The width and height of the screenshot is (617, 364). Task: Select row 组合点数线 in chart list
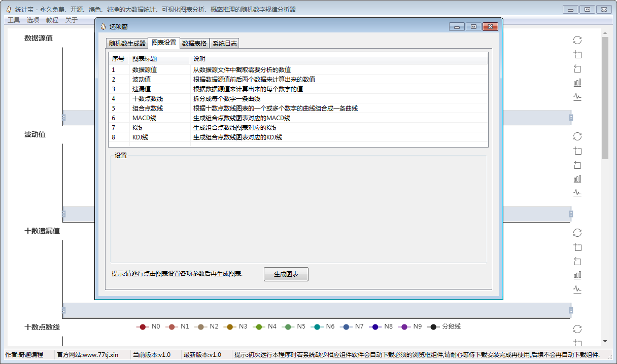coord(298,108)
